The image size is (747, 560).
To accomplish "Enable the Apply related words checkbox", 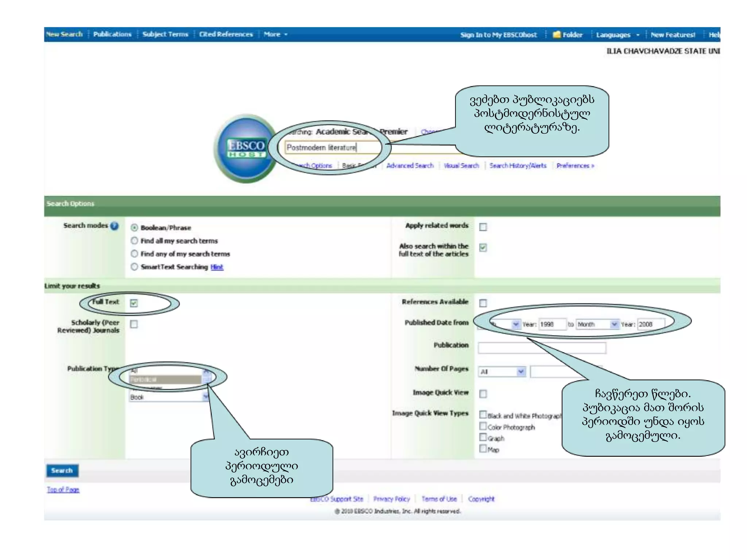I will [x=483, y=227].
